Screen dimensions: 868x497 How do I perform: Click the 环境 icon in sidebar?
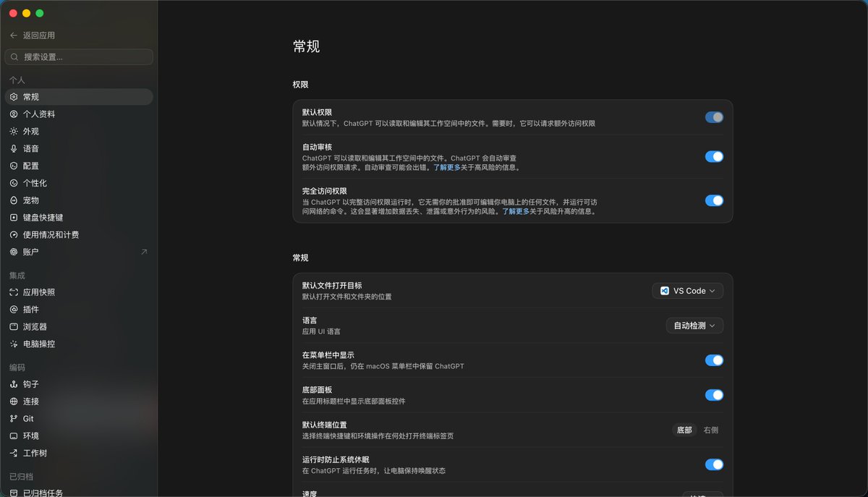[14, 436]
